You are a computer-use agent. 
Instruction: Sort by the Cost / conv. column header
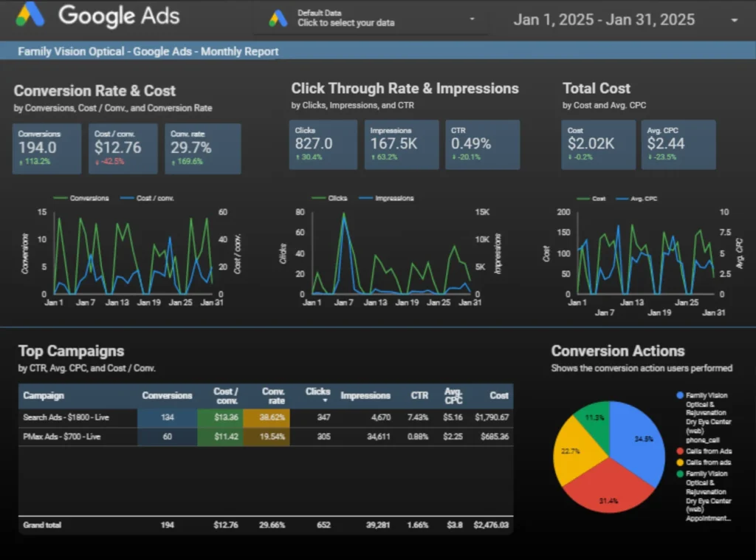[x=226, y=395]
